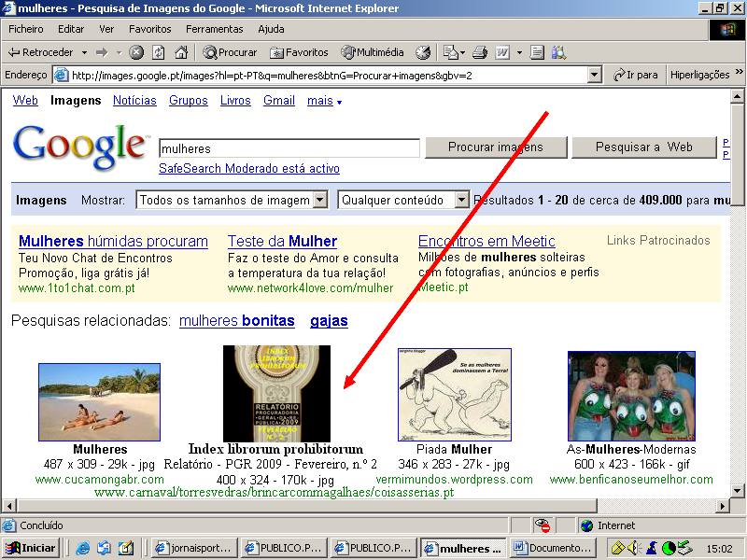Viewport: 747px width, 560px height.
Task: Expand the Word edit icon dropdown arrow
Action: 519,52
